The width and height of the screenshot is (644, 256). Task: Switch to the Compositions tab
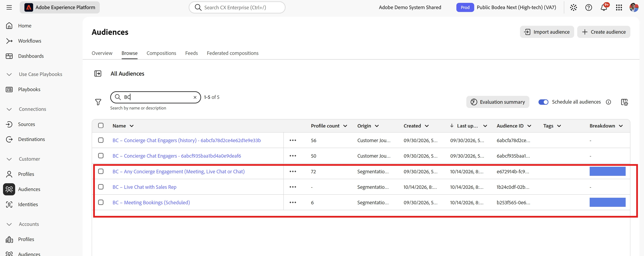coord(161,53)
